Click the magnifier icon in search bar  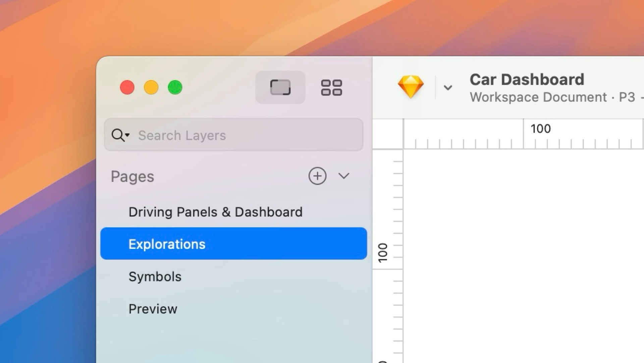117,135
